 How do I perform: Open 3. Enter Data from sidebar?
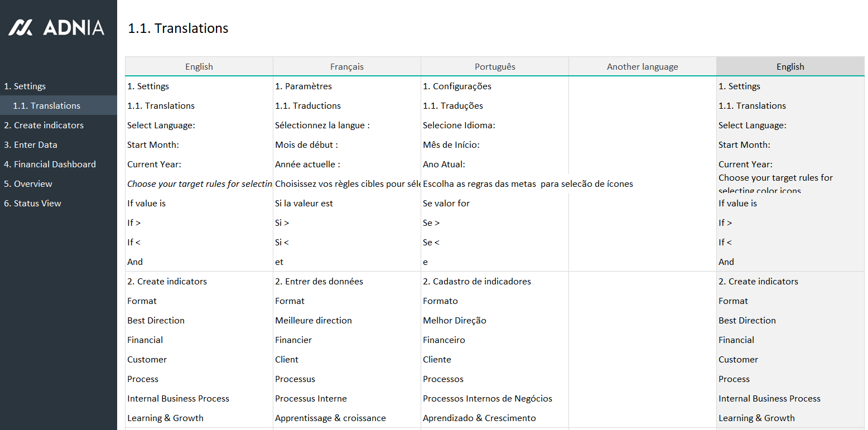(31, 145)
